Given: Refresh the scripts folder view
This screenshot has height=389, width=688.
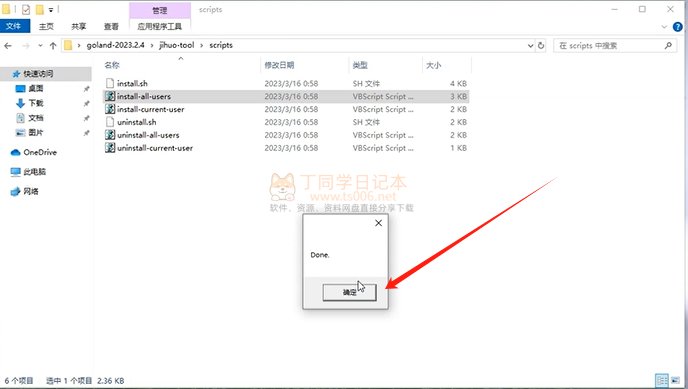Looking at the screenshot, I should click(541, 46).
